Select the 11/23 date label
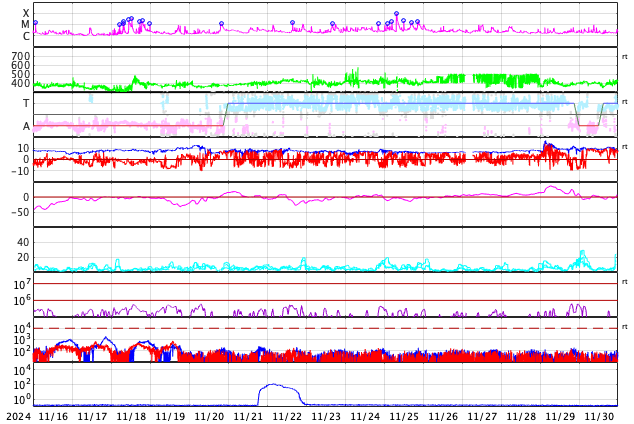This screenshot has height=424, width=634. [x=326, y=416]
